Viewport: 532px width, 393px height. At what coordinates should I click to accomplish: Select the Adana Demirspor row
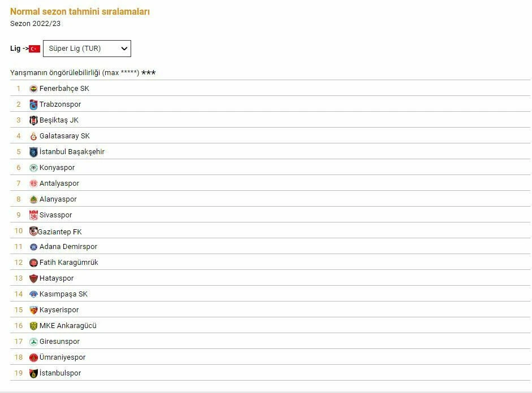point(67,246)
